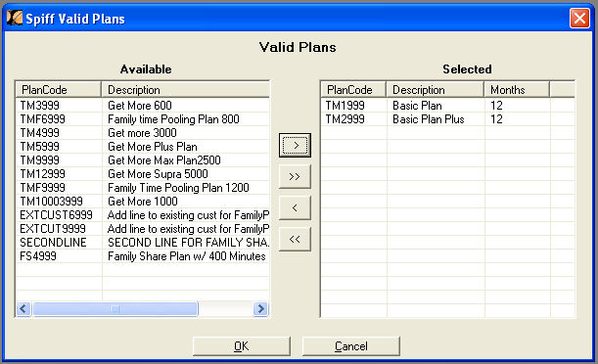Click the horizontal scrollbar thumb in Available list
This screenshot has width=598, height=364.
tap(115, 308)
